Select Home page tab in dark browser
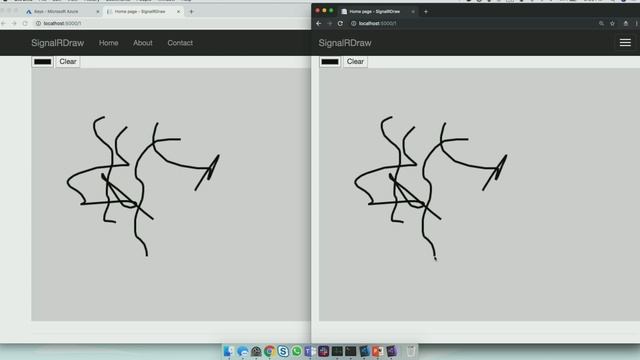 pyautogui.click(x=378, y=12)
